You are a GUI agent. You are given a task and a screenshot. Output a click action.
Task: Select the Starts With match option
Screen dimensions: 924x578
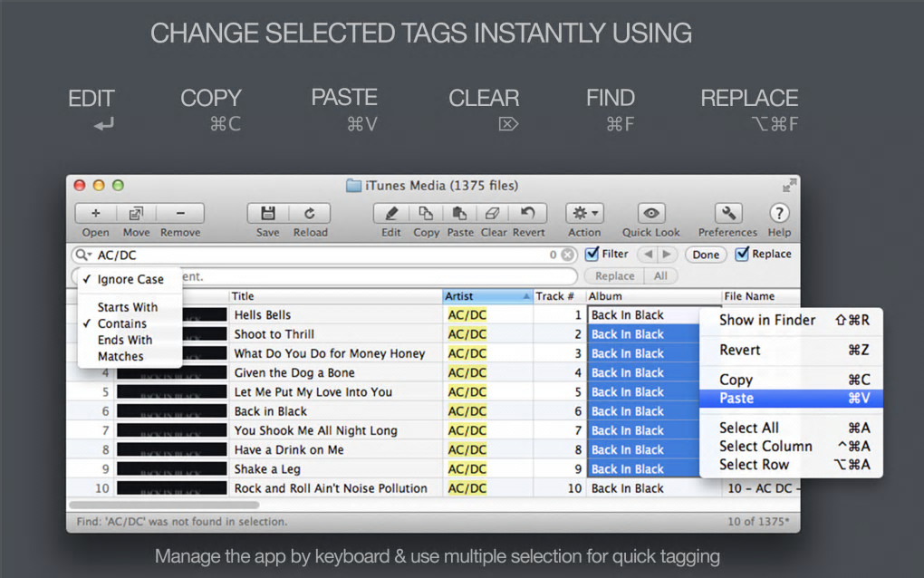pyautogui.click(x=130, y=307)
